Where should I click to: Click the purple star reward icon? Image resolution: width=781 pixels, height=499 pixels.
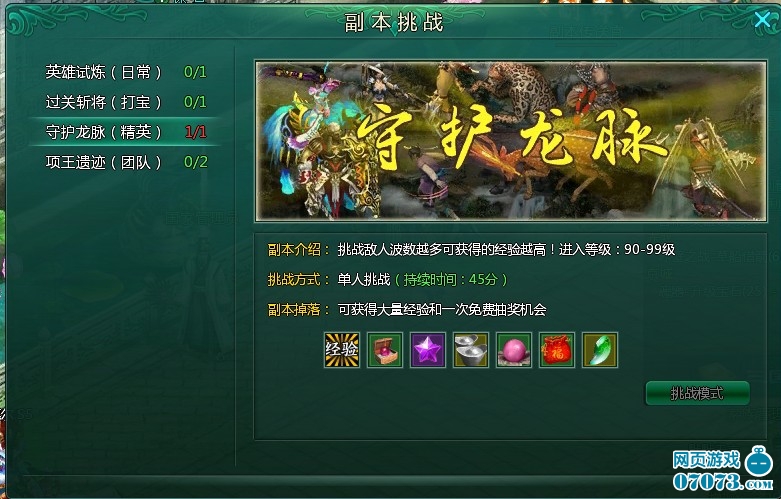pyautogui.click(x=428, y=350)
